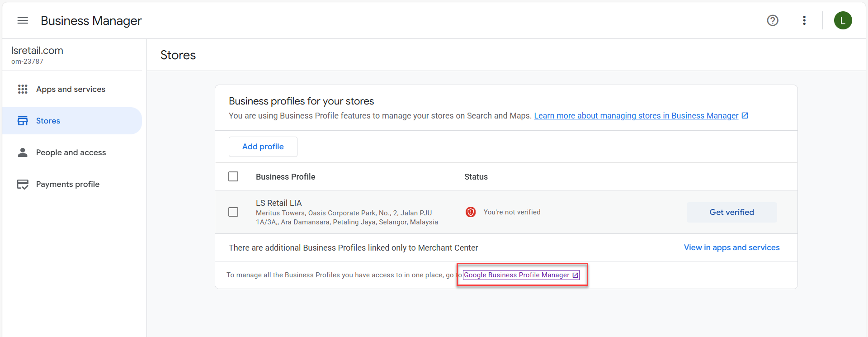Open the hamburger main menu
The image size is (868, 337).
pos(23,20)
